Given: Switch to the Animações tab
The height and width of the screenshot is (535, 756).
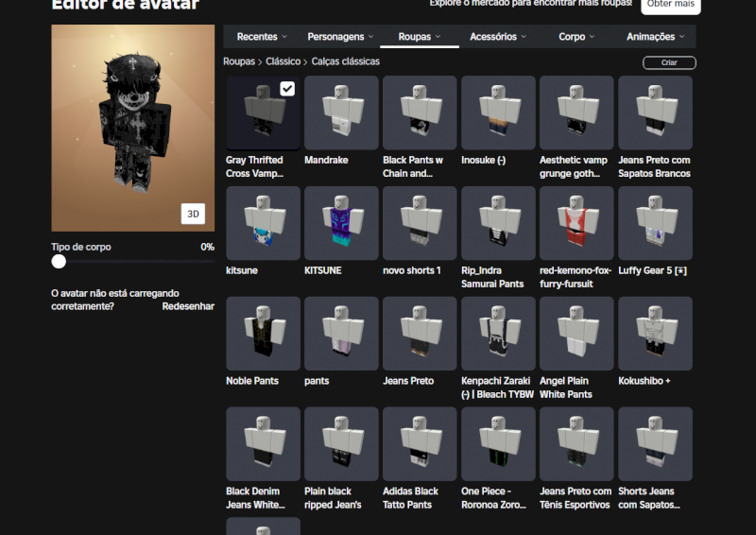Looking at the screenshot, I should (656, 37).
